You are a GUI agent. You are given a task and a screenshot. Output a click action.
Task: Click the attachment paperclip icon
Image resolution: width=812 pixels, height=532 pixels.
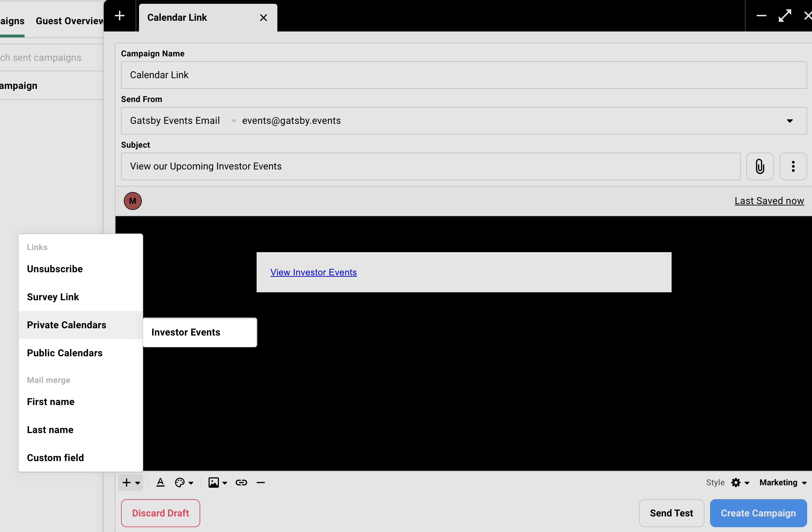tap(760, 166)
